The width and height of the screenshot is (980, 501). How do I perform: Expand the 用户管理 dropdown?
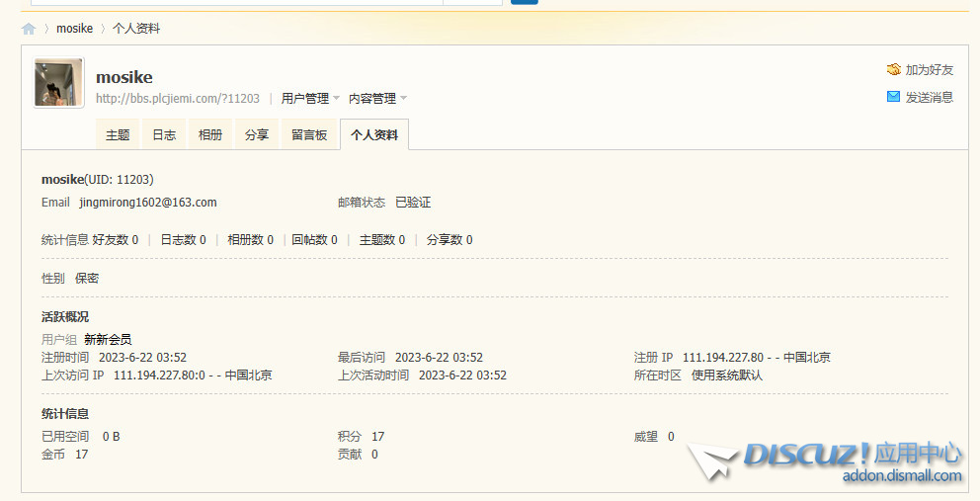(x=310, y=99)
